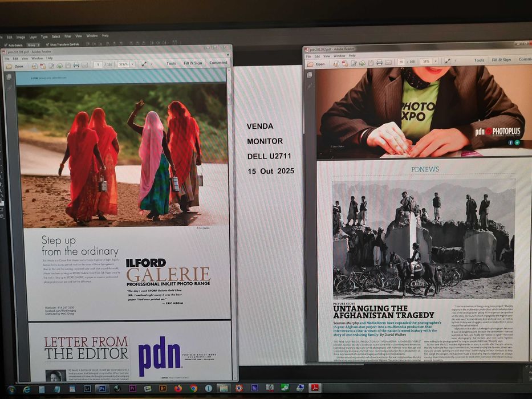Screen dimensions: 532x399
Task: Open Adobe Bridge from the taskbar
Action: click(x=163, y=389)
